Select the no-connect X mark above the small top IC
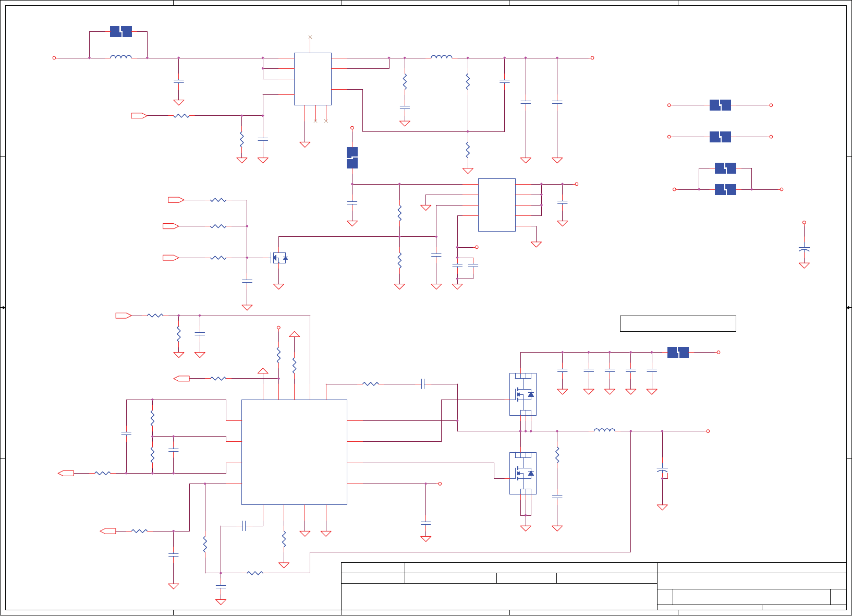 point(310,37)
